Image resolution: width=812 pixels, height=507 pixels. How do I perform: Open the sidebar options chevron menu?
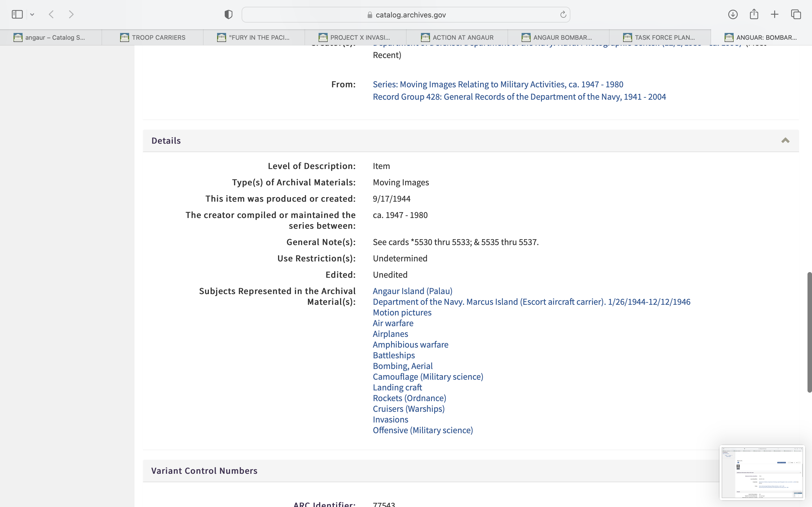click(x=32, y=14)
